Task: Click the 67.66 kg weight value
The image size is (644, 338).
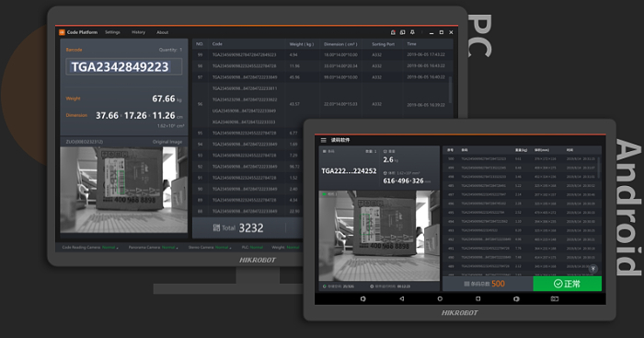Action: (x=167, y=99)
